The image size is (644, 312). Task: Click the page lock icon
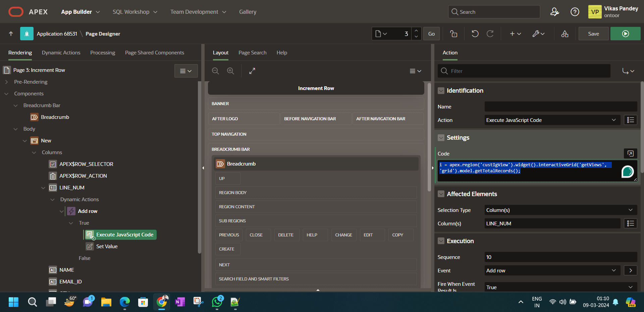click(454, 34)
